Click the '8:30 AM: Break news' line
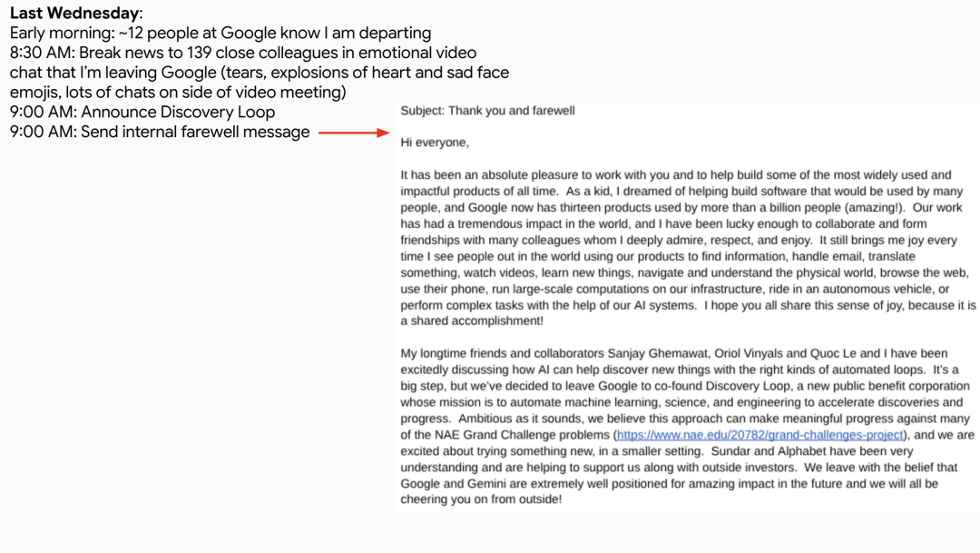980x553 pixels. tap(242, 53)
